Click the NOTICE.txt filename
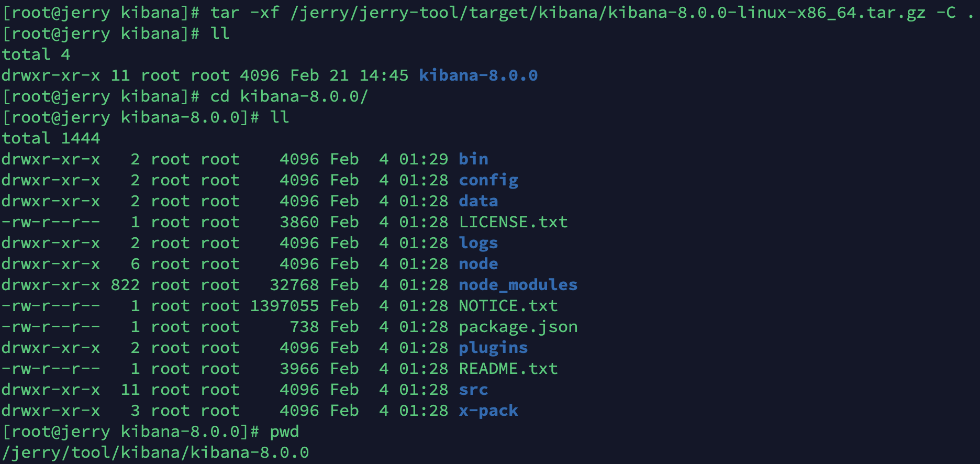This screenshot has width=980, height=464. point(508,306)
